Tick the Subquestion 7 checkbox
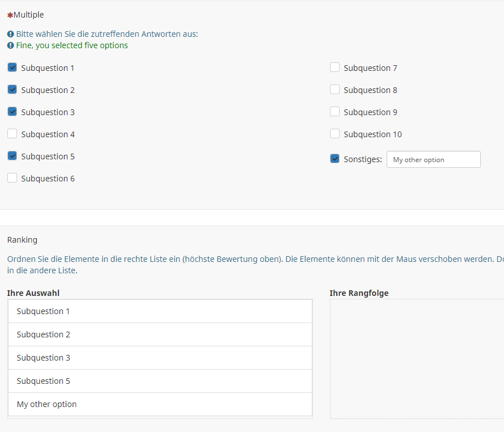This screenshot has height=432, width=504. coord(334,67)
